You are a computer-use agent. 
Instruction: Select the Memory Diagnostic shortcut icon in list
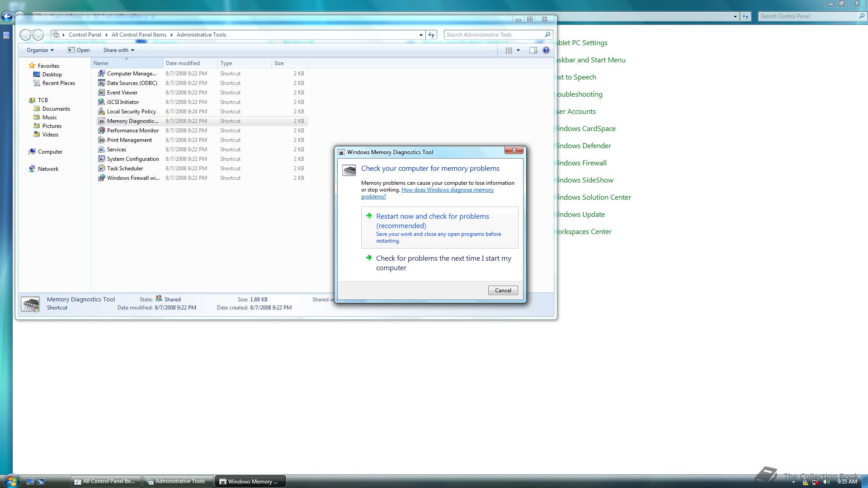[102, 121]
